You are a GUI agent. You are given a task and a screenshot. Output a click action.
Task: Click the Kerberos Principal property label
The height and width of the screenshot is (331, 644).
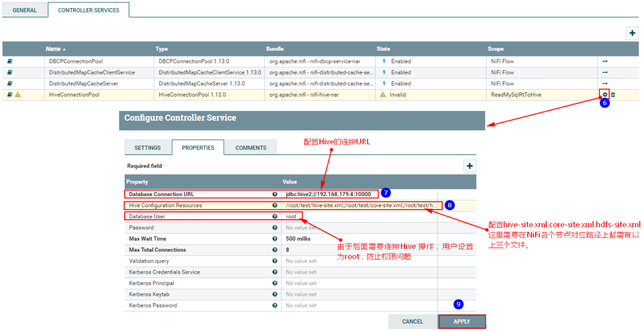[x=152, y=283]
